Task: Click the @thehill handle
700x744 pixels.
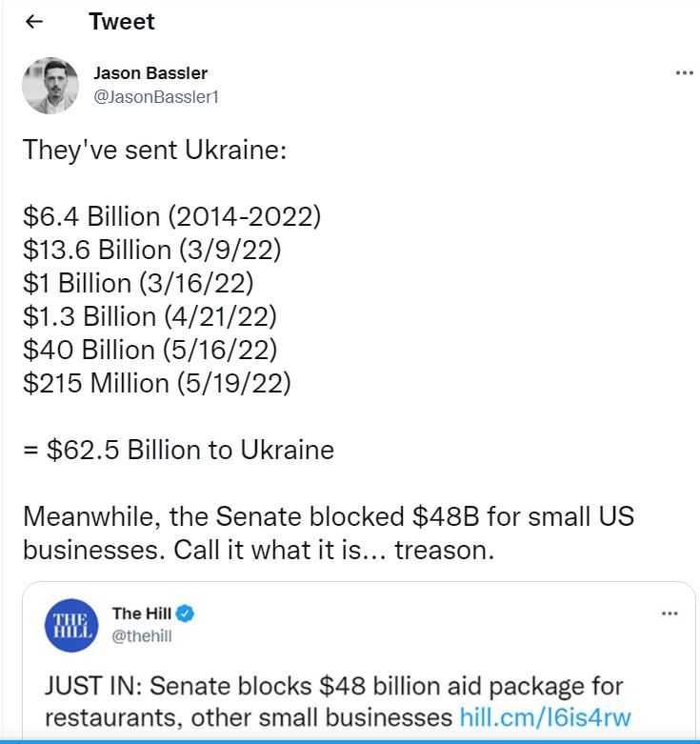Action: pos(142,635)
